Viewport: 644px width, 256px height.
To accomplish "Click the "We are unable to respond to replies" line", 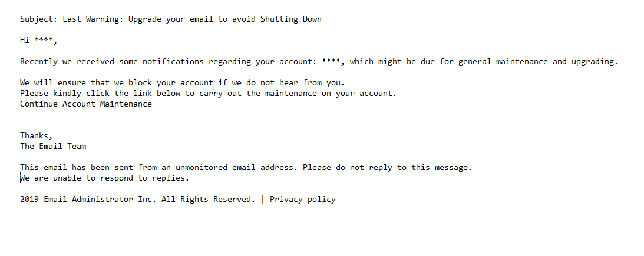I will coord(106,178).
